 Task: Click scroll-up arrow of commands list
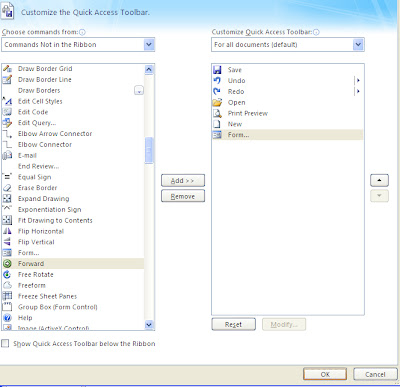click(x=149, y=69)
